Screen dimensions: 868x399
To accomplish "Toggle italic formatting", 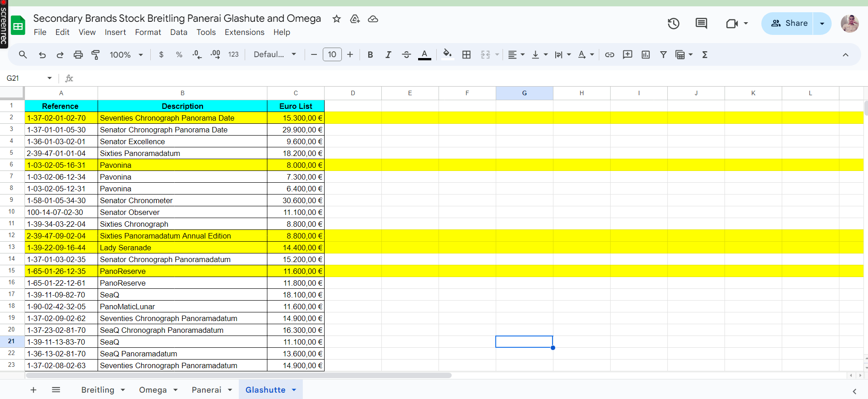I will click(x=388, y=54).
